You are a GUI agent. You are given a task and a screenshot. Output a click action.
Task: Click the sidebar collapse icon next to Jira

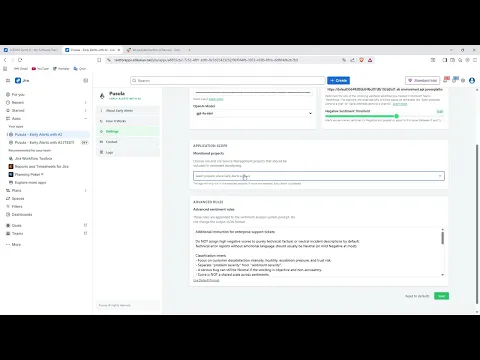pyautogui.click(x=86, y=81)
